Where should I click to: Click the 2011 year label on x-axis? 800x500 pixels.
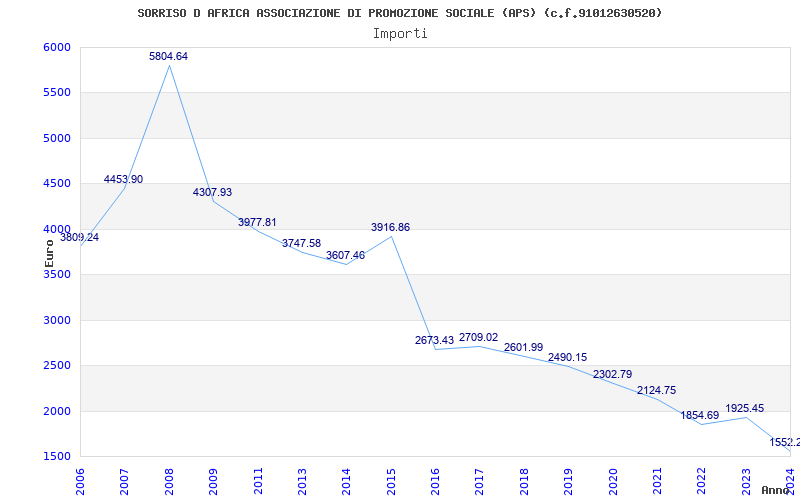pos(258,481)
